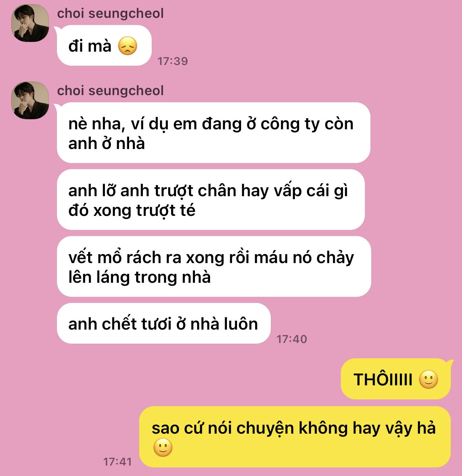Tap the smiley emoji after 'THÔIIIII'

429,379
